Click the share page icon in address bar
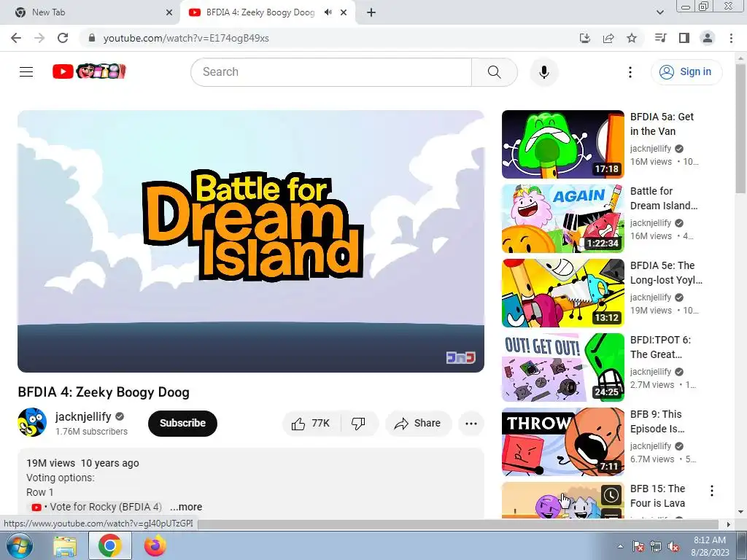Image resolution: width=747 pixels, height=560 pixels. pyautogui.click(x=608, y=38)
